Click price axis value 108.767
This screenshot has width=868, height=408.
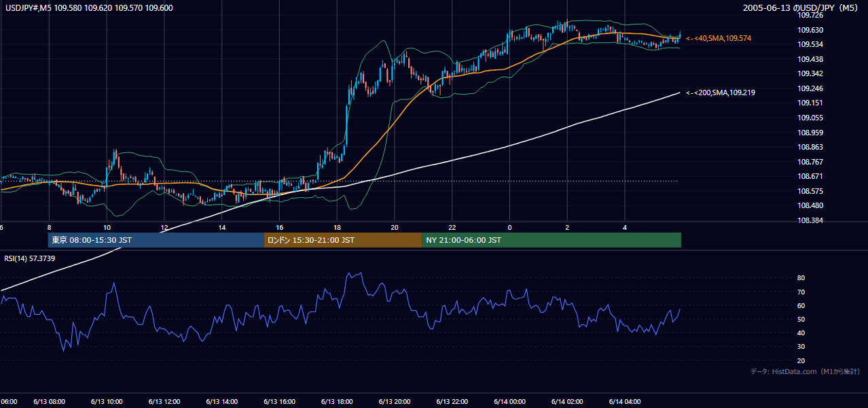[x=810, y=162]
